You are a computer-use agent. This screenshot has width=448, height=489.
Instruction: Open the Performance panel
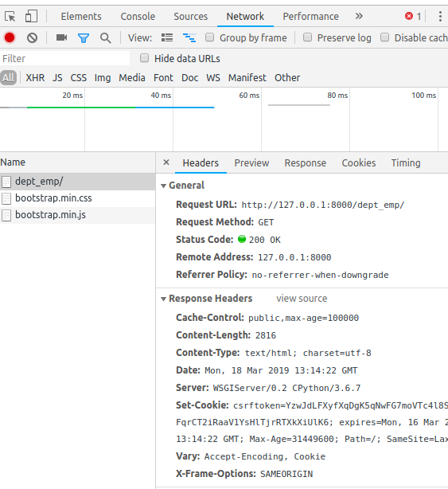click(x=310, y=16)
